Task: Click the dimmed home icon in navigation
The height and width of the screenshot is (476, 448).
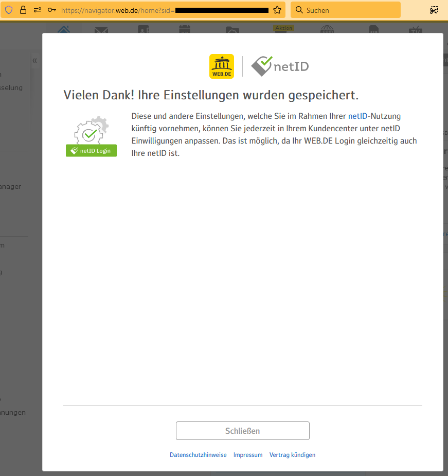Action: pyautogui.click(x=64, y=30)
